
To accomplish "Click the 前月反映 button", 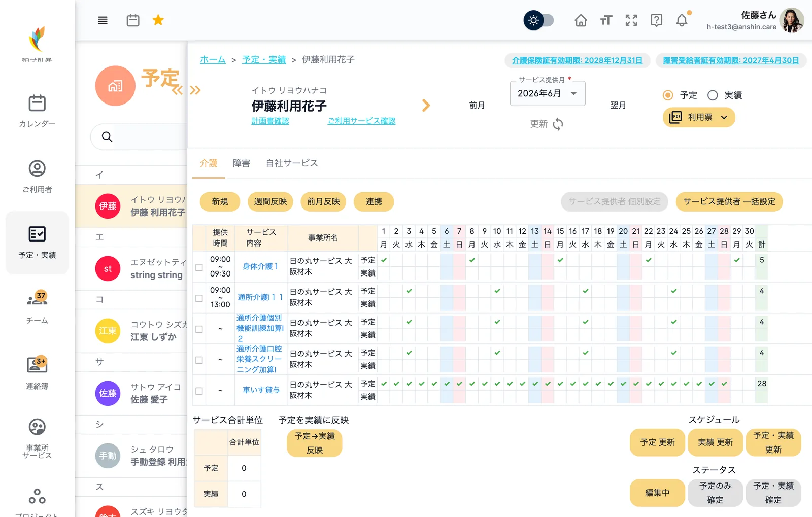I will point(323,202).
